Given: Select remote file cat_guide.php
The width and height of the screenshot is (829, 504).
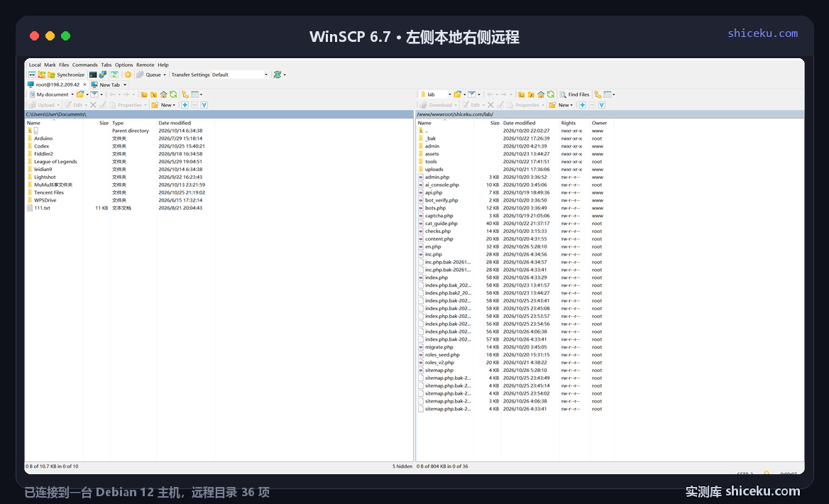Looking at the screenshot, I should click(x=441, y=224).
